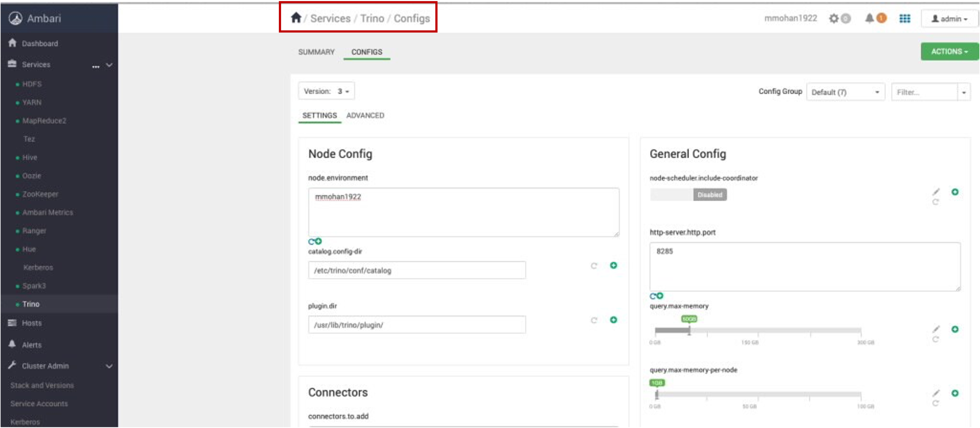Open the alerts bell icon
The height and width of the screenshot is (428, 980).
click(x=869, y=18)
